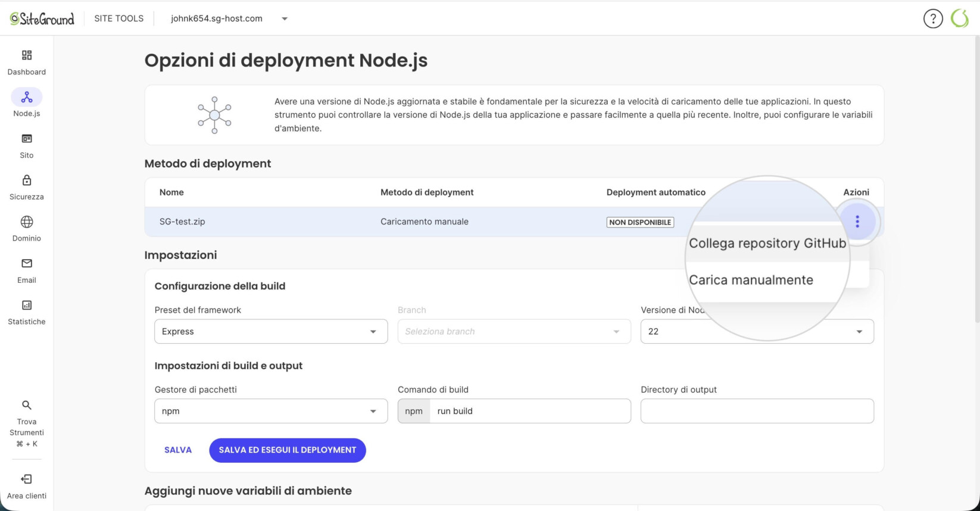Open the Preset del framework dropdown

tap(271, 331)
